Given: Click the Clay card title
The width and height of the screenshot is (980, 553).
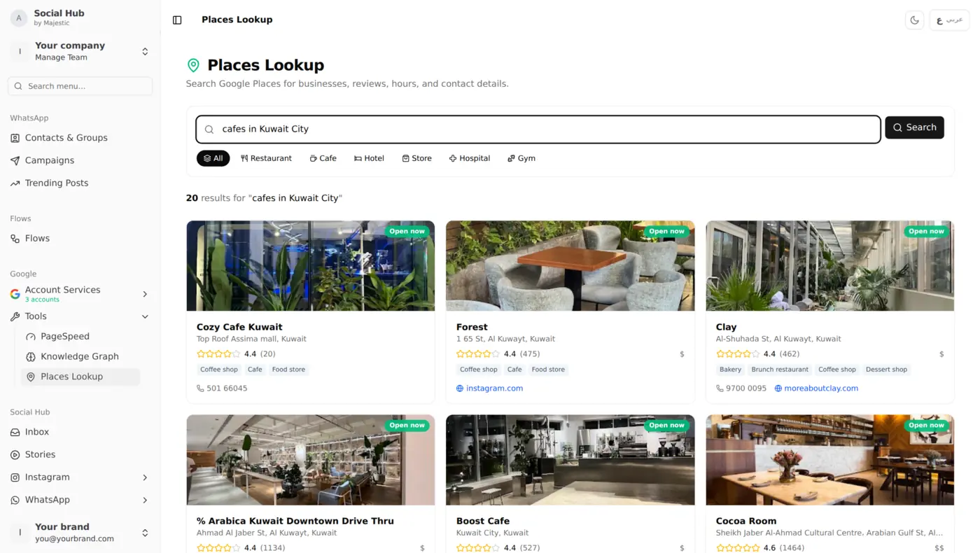Looking at the screenshot, I should coord(726,327).
